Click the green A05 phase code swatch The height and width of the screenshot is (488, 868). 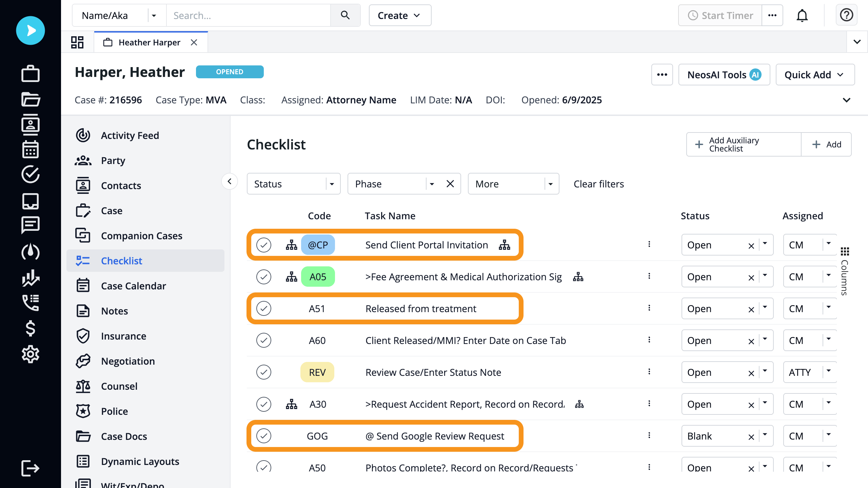pos(317,277)
